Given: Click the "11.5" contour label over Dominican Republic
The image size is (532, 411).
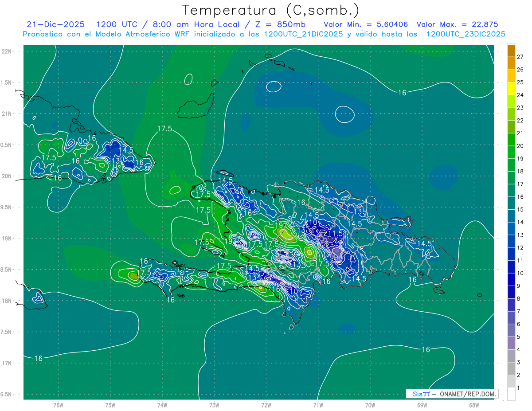Looking at the screenshot, I should [336, 234].
